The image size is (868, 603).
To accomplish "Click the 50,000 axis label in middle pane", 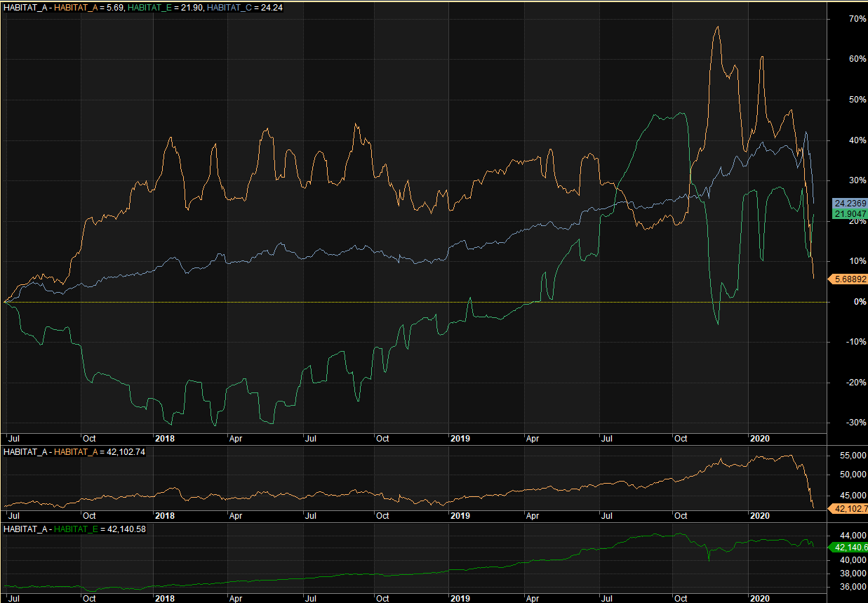I will pyautogui.click(x=853, y=475).
